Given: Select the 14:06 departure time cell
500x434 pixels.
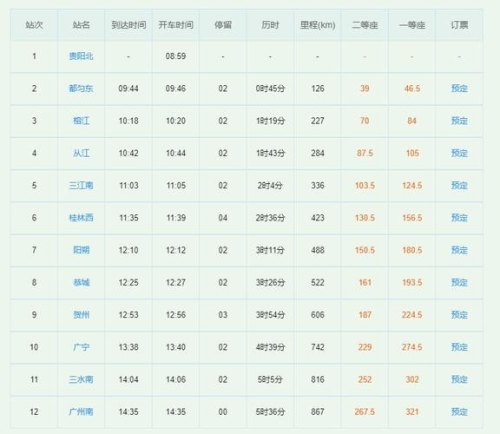Looking at the screenshot, I should click(176, 379).
